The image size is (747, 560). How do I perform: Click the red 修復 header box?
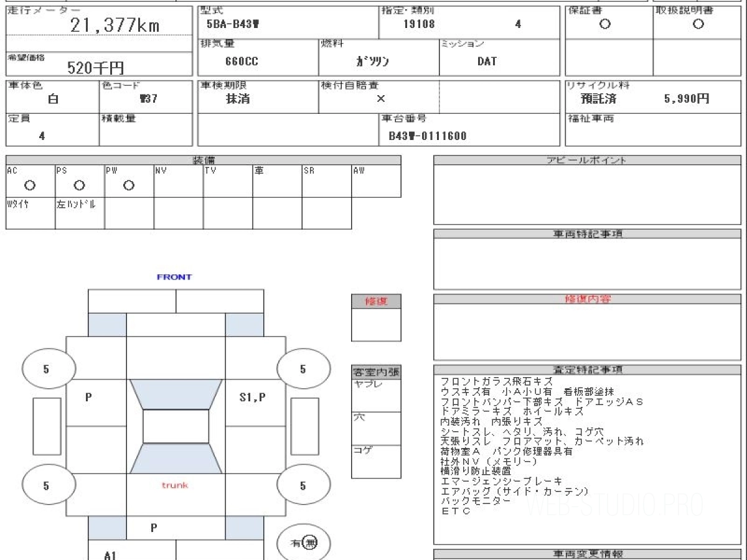(x=376, y=301)
